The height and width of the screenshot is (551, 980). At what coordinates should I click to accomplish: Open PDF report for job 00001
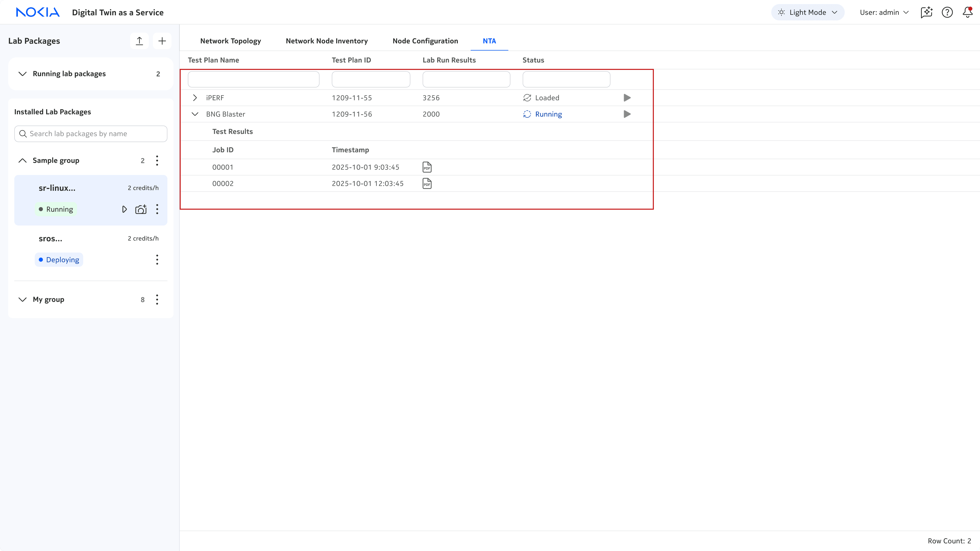[x=427, y=167]
